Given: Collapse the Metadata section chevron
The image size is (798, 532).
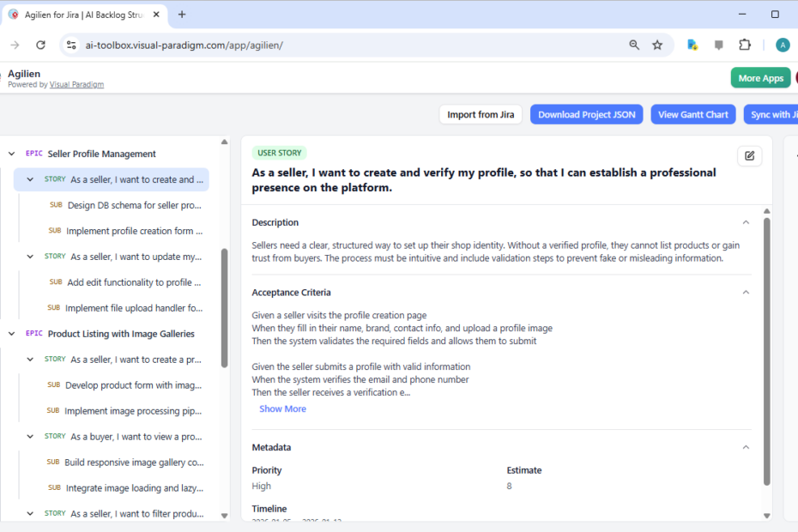Looking at the screenshot, I should (x=745, y=447).
